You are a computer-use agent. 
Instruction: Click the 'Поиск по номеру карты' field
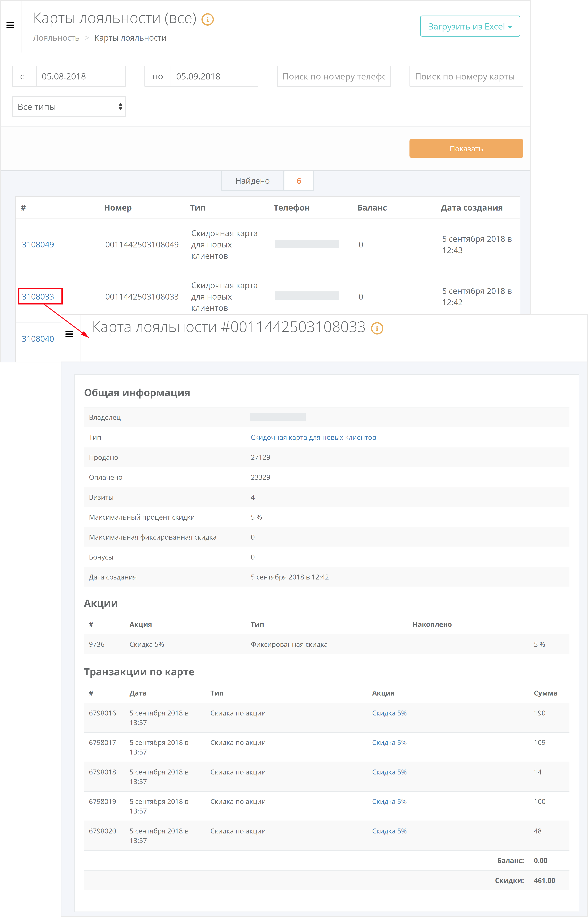tap(466, 76)
